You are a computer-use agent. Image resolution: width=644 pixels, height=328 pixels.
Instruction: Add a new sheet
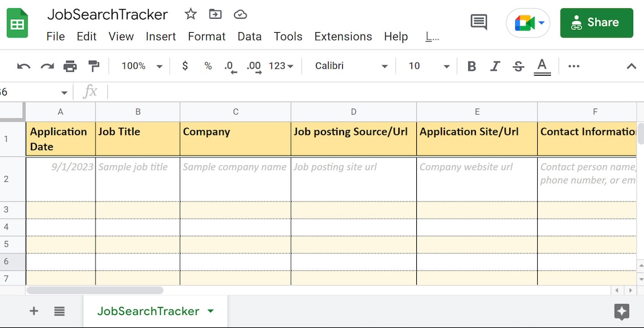pos(33,311)
